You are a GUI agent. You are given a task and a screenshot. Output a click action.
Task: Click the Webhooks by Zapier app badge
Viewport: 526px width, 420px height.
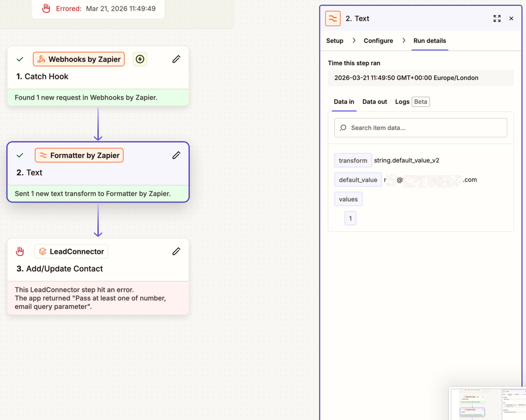tap(79, 59)
